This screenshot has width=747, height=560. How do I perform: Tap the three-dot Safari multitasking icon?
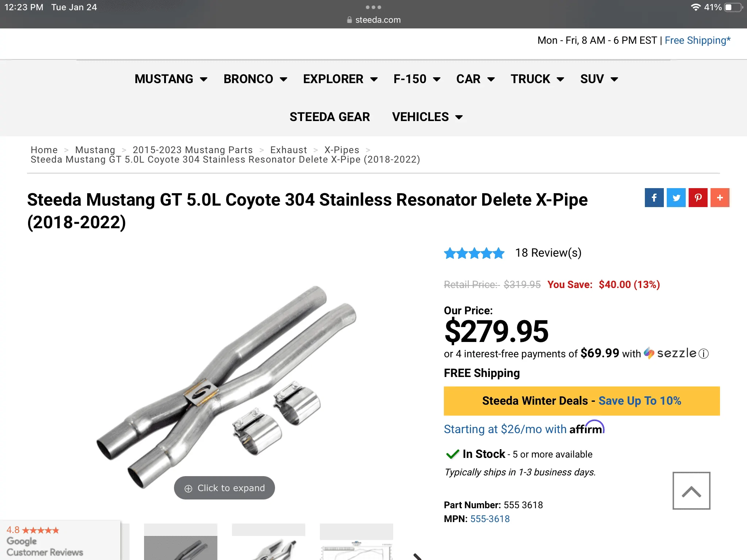point(373,7)
